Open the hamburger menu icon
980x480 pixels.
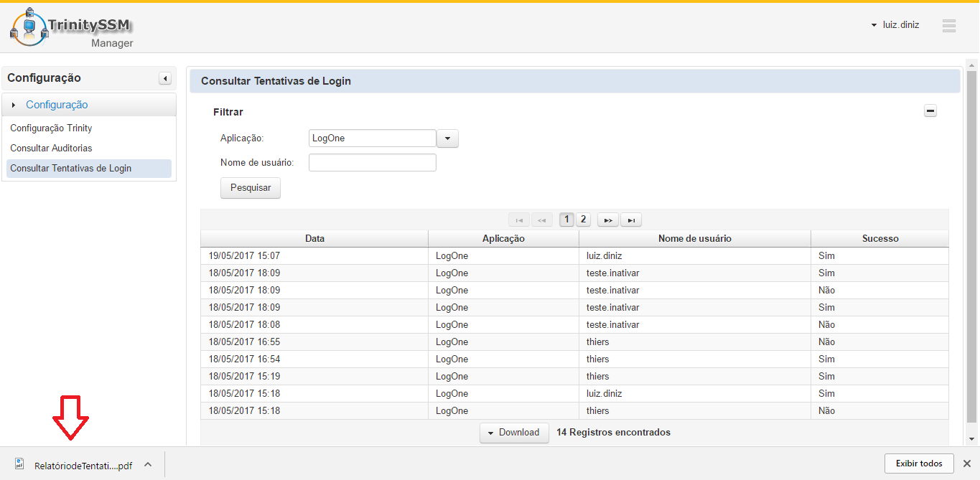pos(948,25)
